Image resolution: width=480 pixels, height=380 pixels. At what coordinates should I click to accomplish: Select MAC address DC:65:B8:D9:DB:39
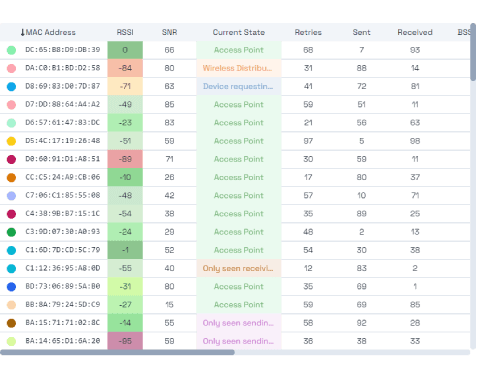63,50
